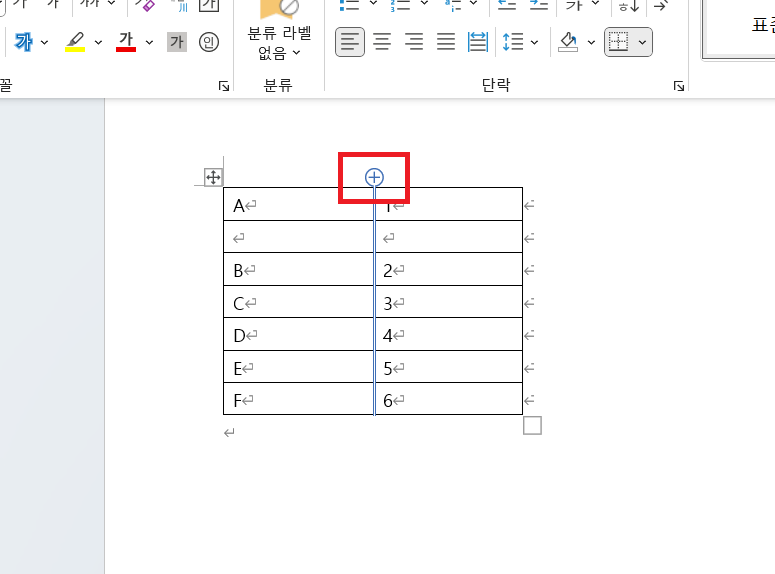Expand the text effects dropdown arrow
Viewport: 775px width, 574px height.
click(x=44, y=43)
